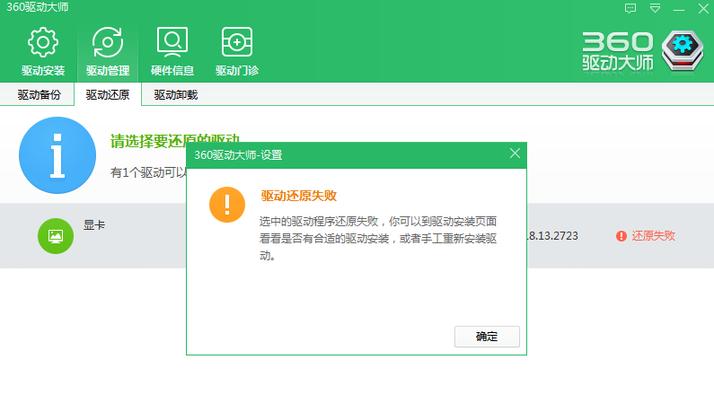Click the orange warning exclamation icon
The height and width of the screenshot is (400, 714).
[227, 205]
